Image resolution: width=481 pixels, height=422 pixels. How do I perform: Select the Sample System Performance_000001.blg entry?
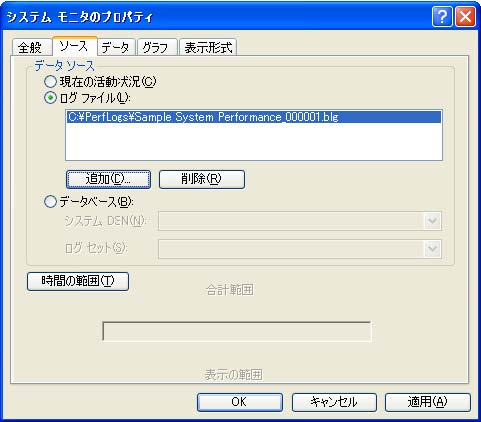tap(254, 117)
